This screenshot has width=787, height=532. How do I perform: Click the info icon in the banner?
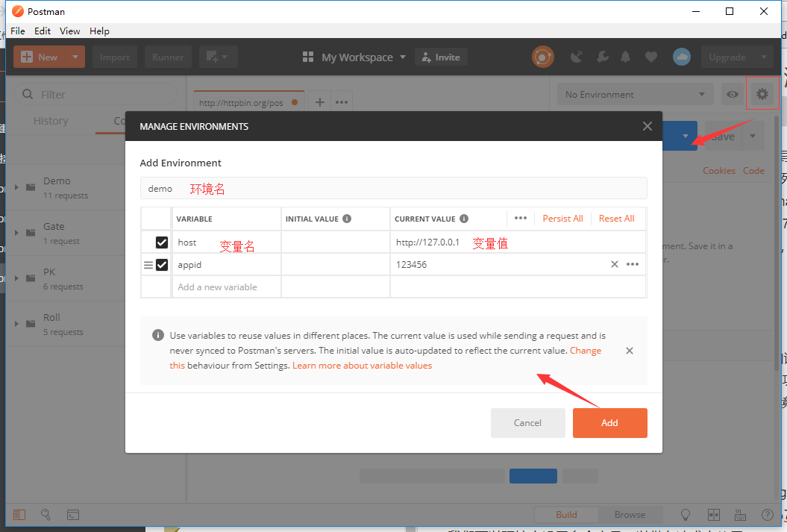click(x=158, y=335)
